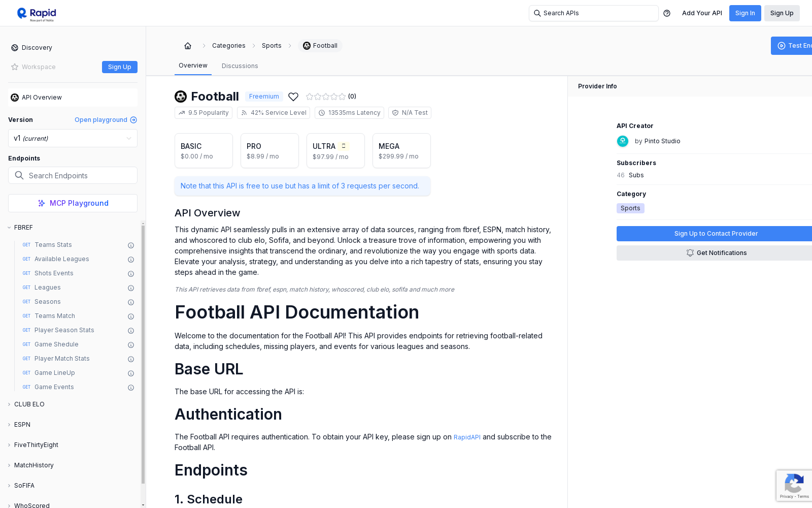Collapse the FBREF endpoint group

(x=9, y=228)
